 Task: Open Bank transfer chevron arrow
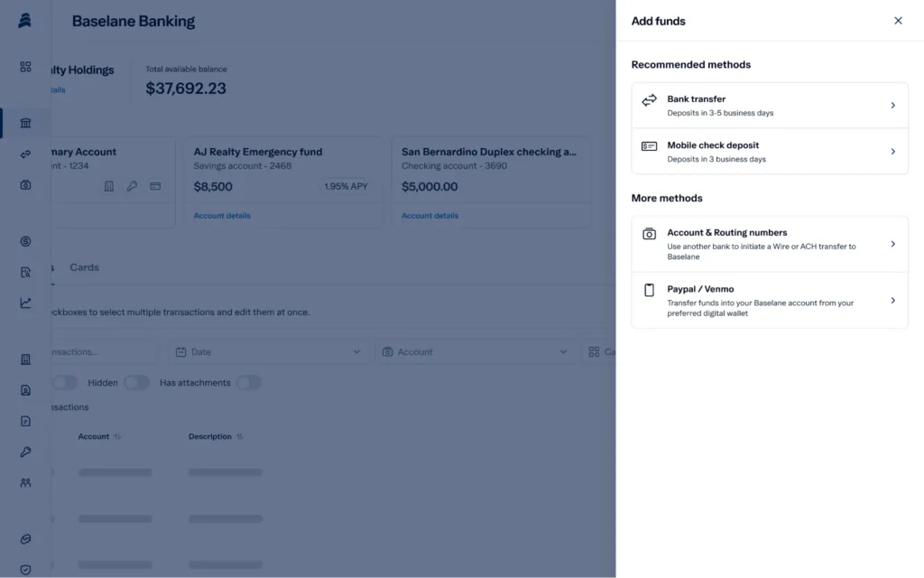point(892,106)
